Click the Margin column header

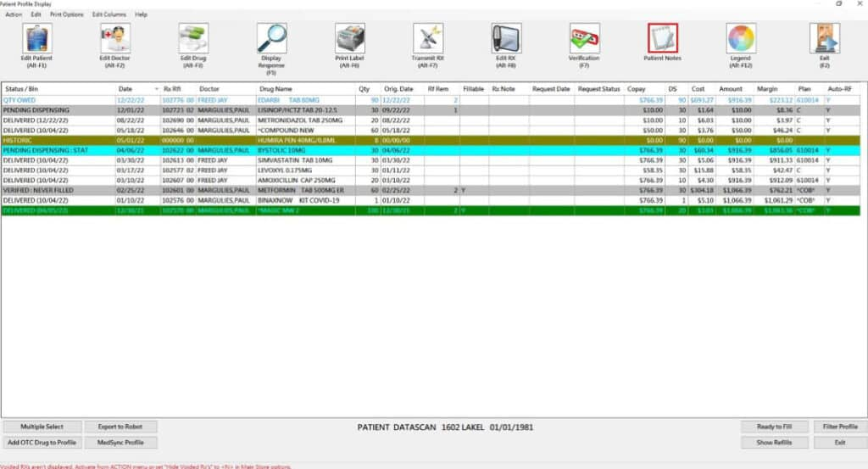coord(767,89)
